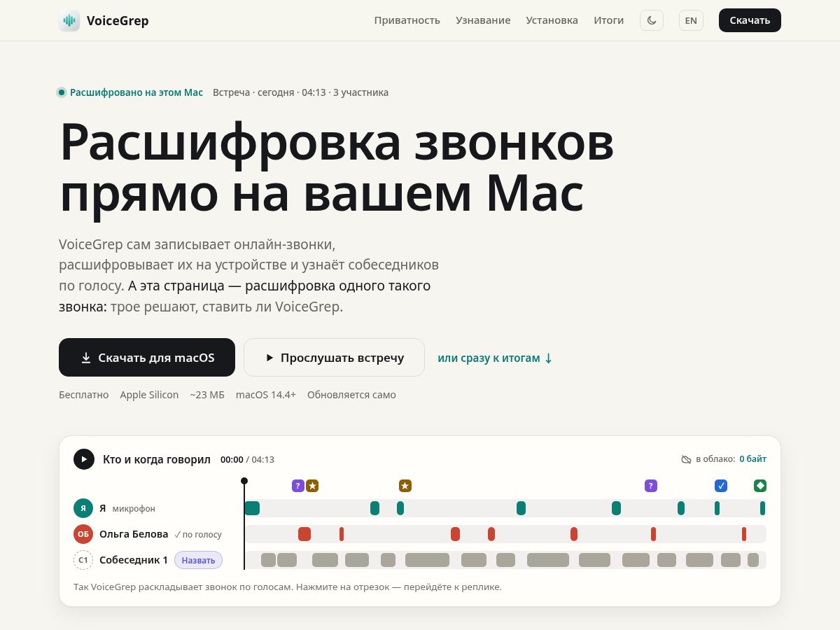Click the Встреча · сегодня · 04:13 meta text
The width and height of the screenshot is (840, 630).
point(301,92)
